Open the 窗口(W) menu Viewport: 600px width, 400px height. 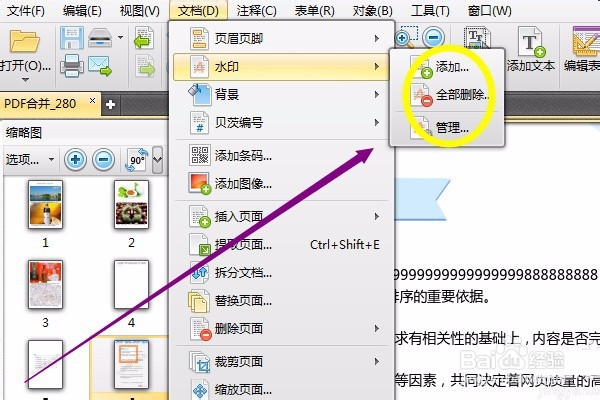tap(489, 10)
